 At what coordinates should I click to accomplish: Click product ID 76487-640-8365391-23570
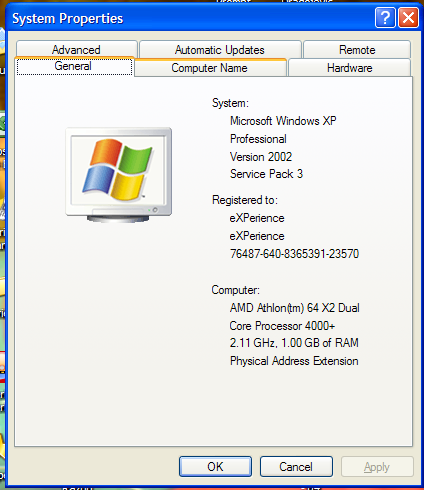tap(294, 254)
